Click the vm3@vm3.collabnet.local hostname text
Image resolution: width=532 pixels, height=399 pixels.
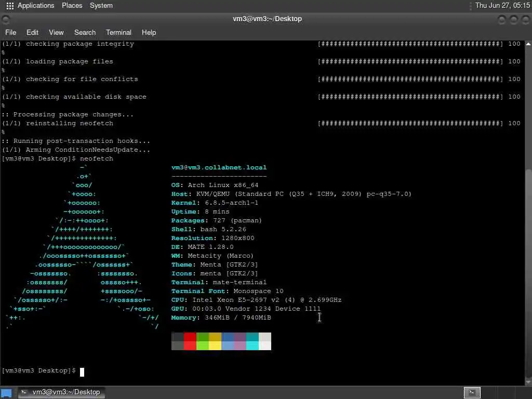point(219,168)
